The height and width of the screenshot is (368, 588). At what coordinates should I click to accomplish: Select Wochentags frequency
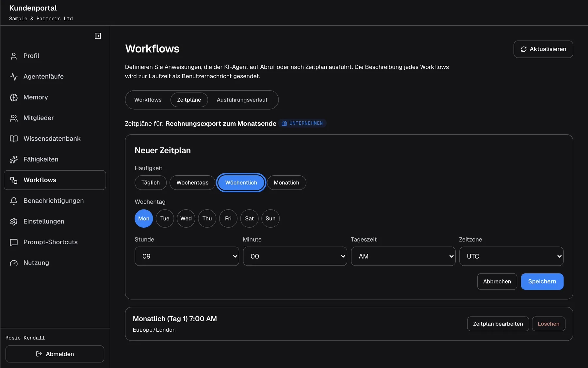coord(192,183)
